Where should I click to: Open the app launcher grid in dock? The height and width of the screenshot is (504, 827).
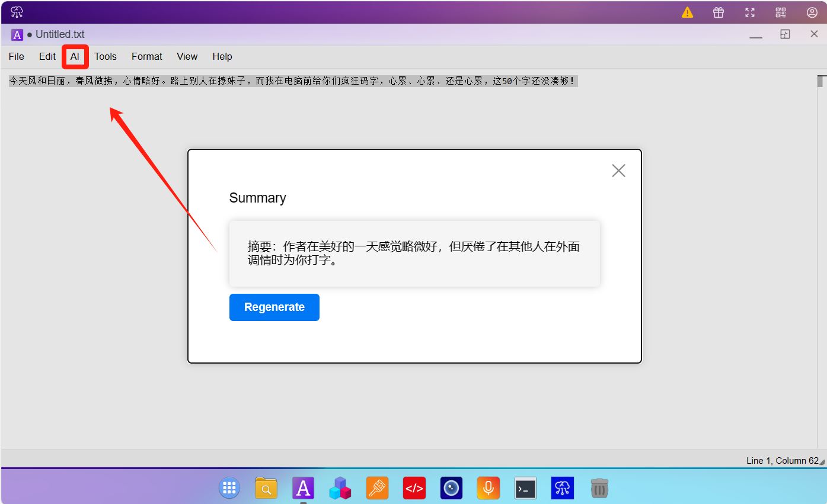[229, 488]
